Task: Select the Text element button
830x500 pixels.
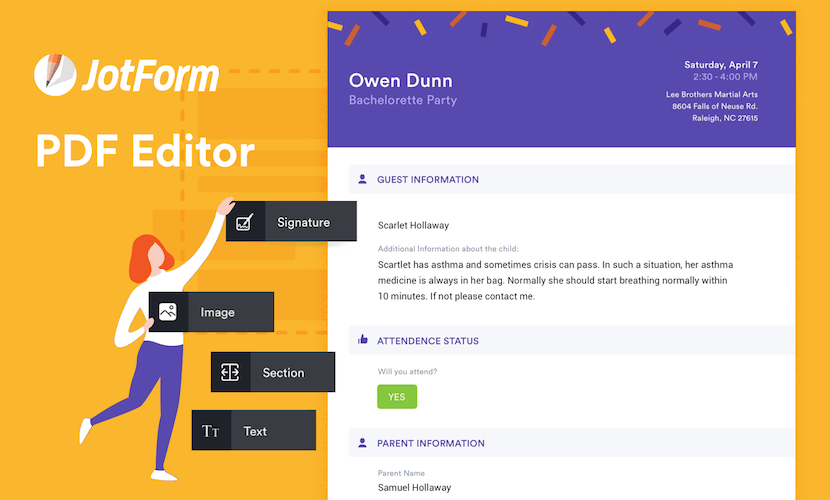Action: [254, 430]
